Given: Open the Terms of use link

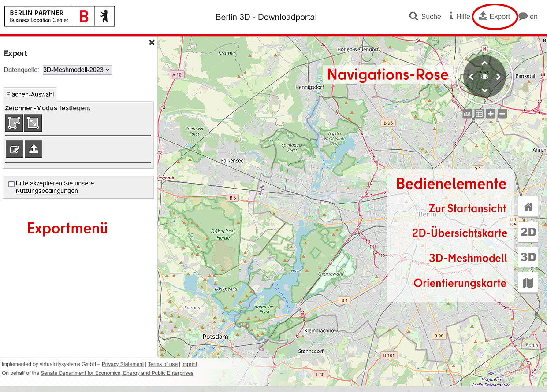Looking at the screenshot, I should click(x=163, y=364).
